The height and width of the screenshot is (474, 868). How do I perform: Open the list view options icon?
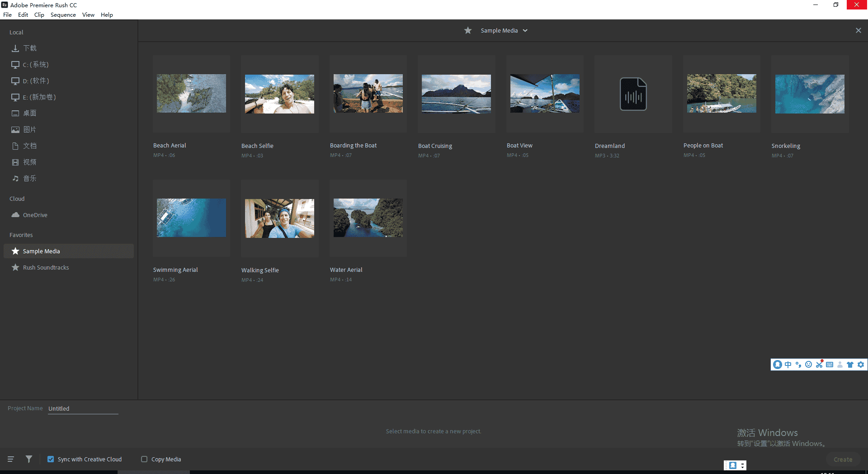tap(10, 459)
